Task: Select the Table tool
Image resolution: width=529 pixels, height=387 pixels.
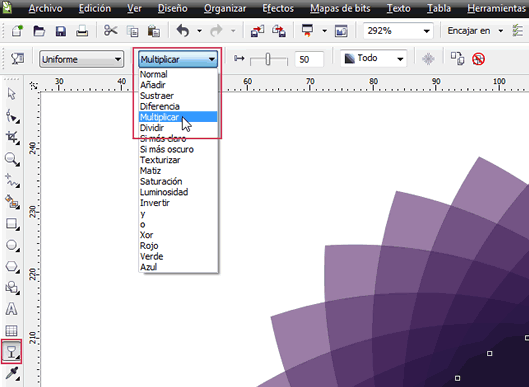Action: click(x=11, y=330)
